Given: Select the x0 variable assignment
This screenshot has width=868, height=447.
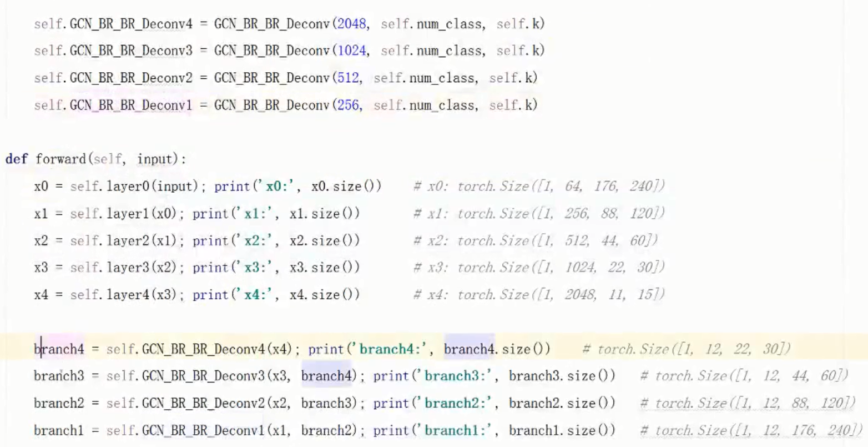Looking at the screenshot, I should (42, 186).
